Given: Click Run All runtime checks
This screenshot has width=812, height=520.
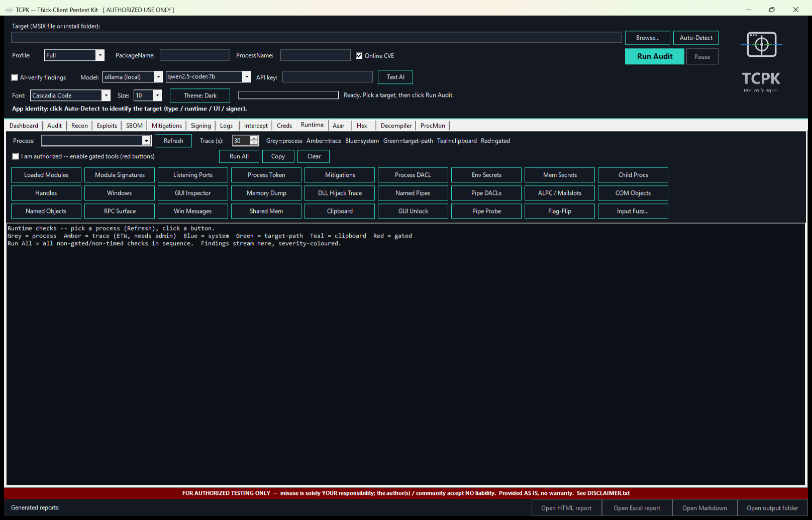Looking at the screenshot, I should tap(239, 156).
